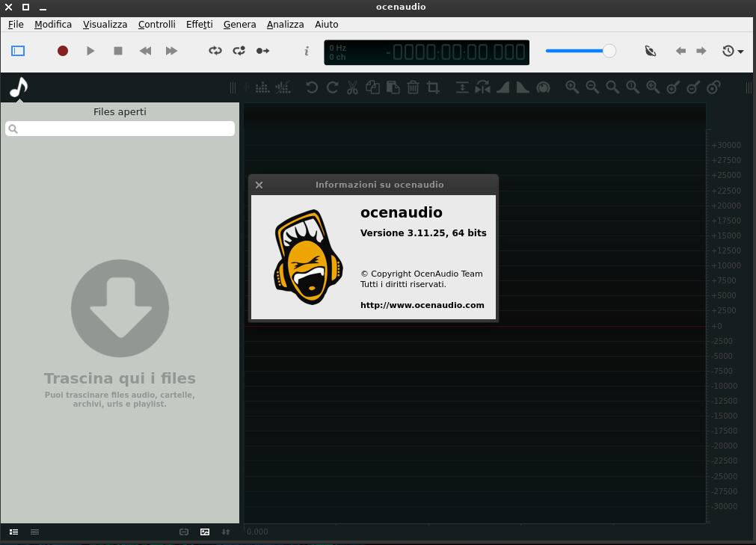
Task: Toggle the artwork image icon
Action: click(x=205, y=532)
